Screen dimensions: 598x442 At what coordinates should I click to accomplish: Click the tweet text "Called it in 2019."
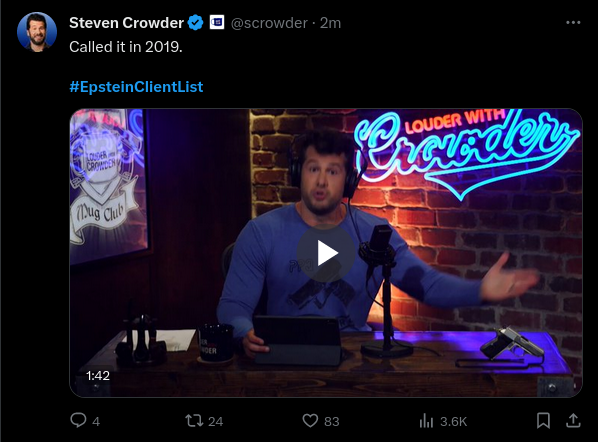(126, 47)
